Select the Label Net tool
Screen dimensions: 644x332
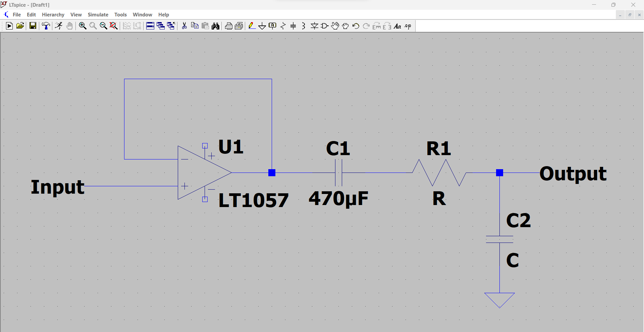pyautogui.click(x=273, y=26)
